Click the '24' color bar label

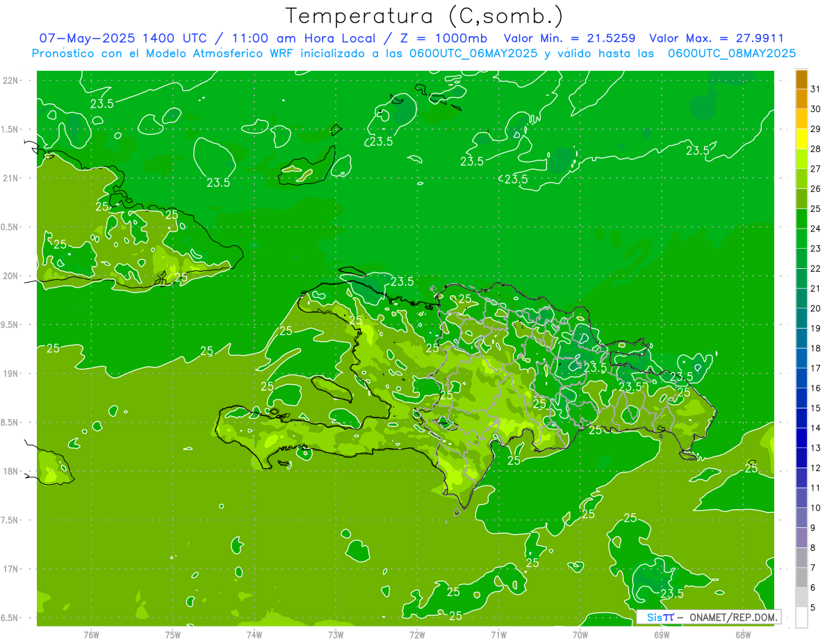tap(816, 229)
